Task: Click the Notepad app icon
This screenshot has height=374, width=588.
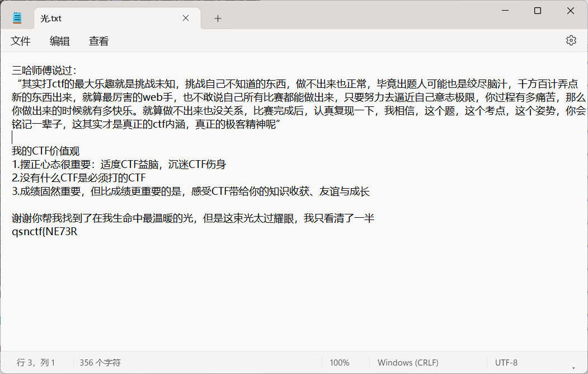Action: (x=16, y=16)
